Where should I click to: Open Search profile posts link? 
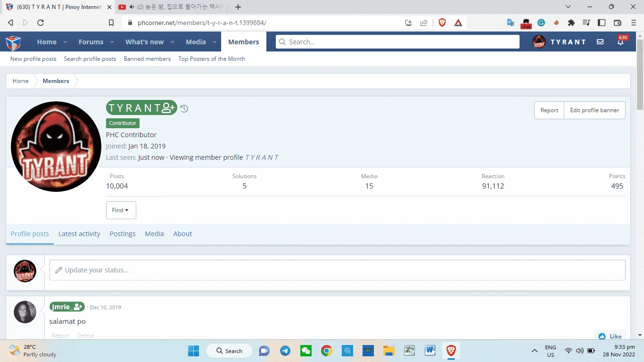coord(90,59)
